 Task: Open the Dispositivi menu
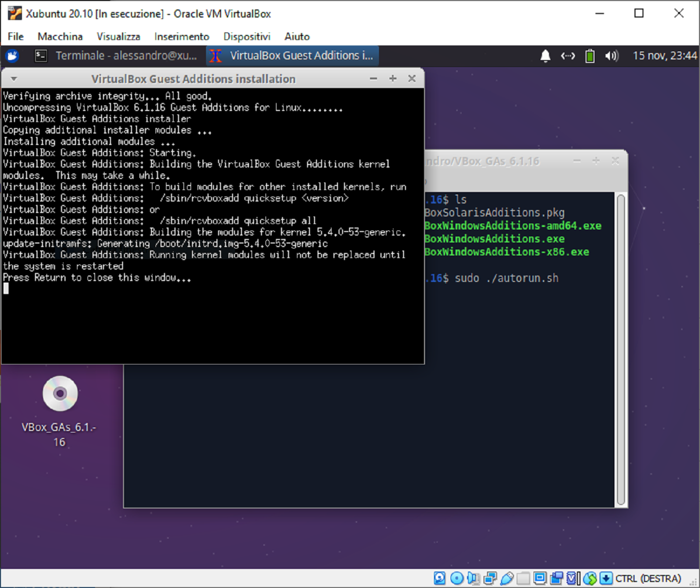(x=246, y=36)
